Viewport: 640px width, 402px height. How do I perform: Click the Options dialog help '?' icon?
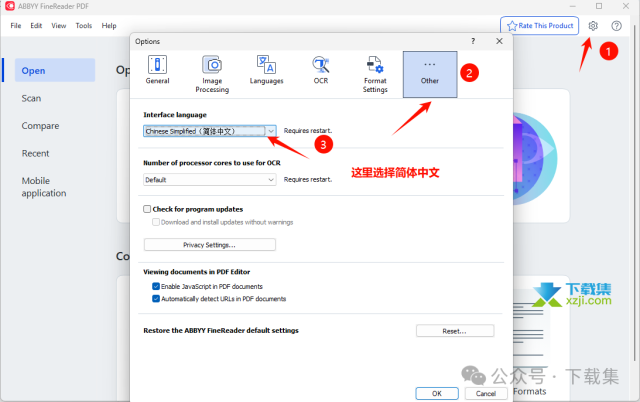473,41
